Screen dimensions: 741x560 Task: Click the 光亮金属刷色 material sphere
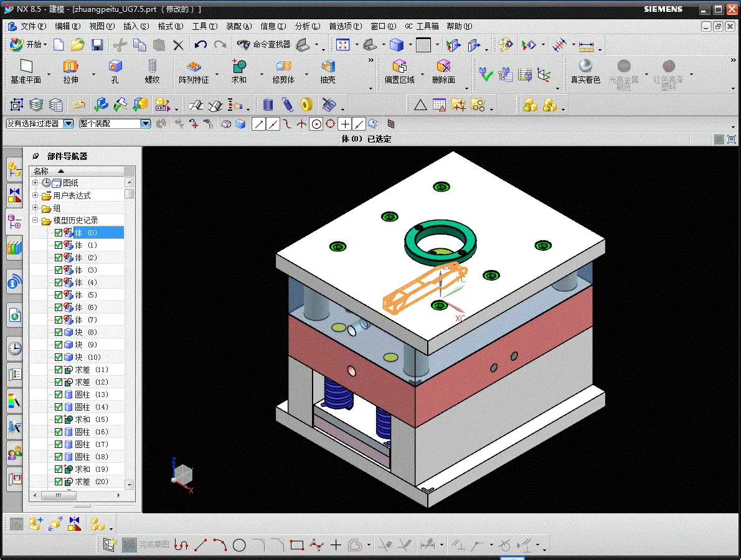click(x=624, y=75)
